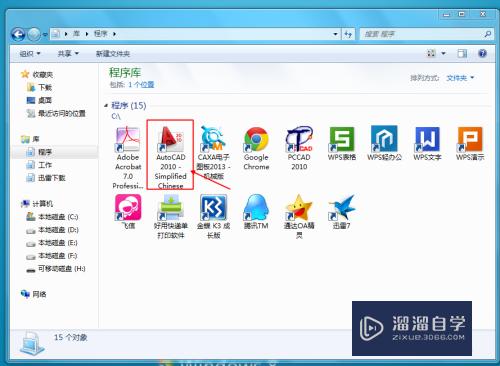Click the 库 breadcrumb in address bar

click(76, 34)
